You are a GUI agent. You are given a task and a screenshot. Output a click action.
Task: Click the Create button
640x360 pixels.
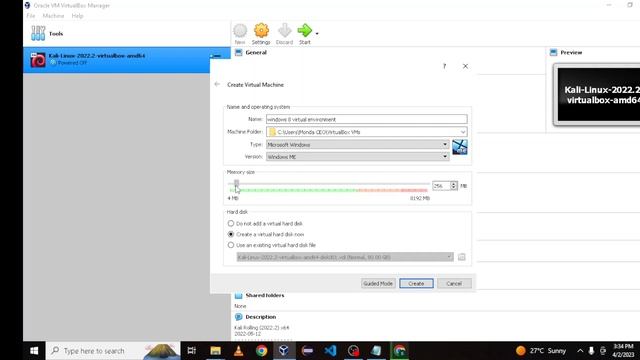416,283
